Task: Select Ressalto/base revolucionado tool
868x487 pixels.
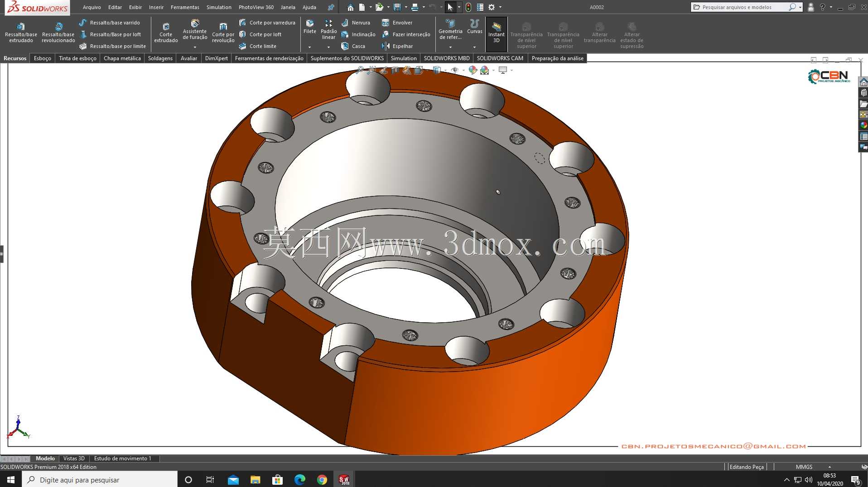Action: 58,32
